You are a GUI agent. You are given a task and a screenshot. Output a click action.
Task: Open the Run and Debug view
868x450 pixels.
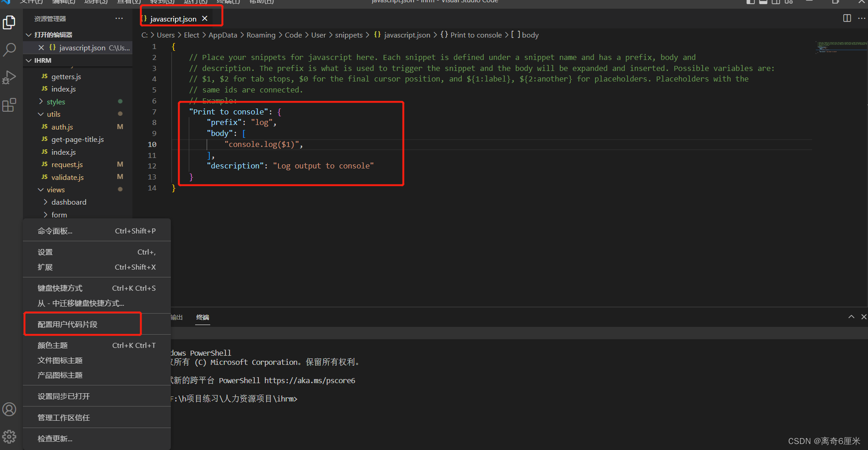point(9,77)
